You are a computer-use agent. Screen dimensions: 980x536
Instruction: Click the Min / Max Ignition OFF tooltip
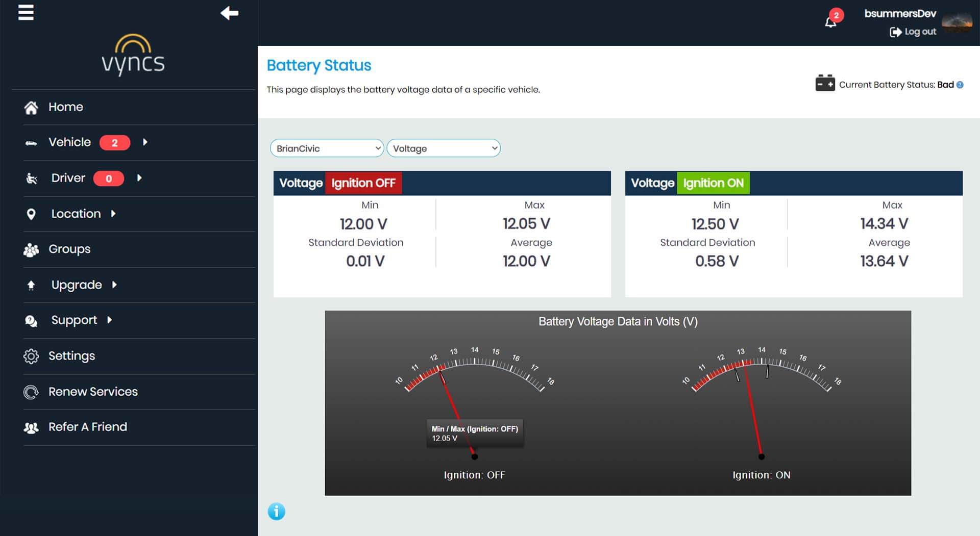(475, 433)
